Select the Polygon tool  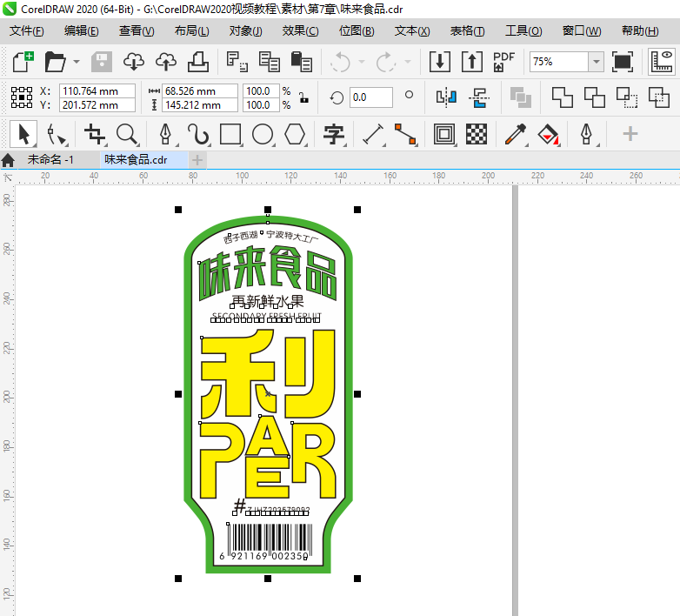click(x=296, y=134)
